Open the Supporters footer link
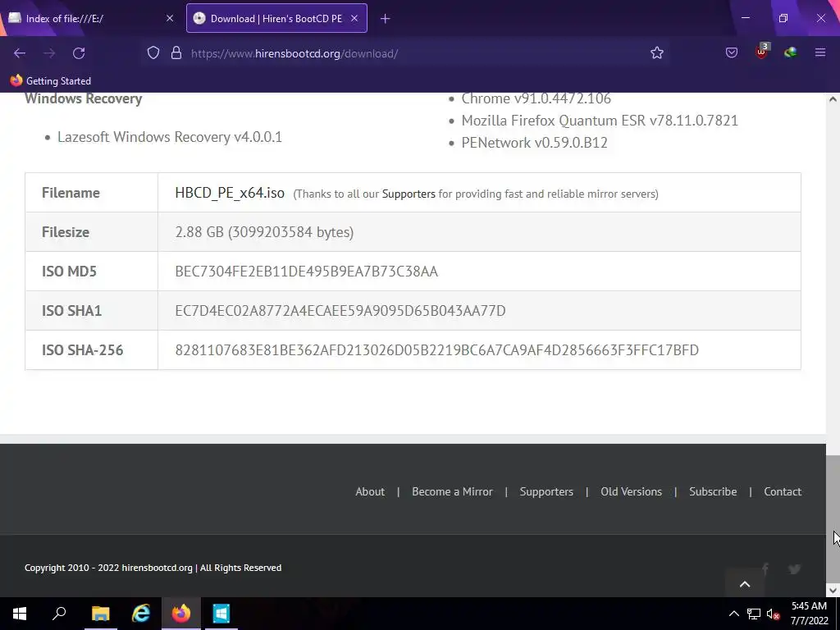 pyautogui.click(x=546, y=491)
